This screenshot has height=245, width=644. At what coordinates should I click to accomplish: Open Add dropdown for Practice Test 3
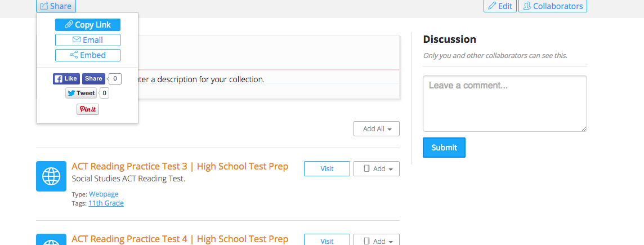(x=377, y=168)
